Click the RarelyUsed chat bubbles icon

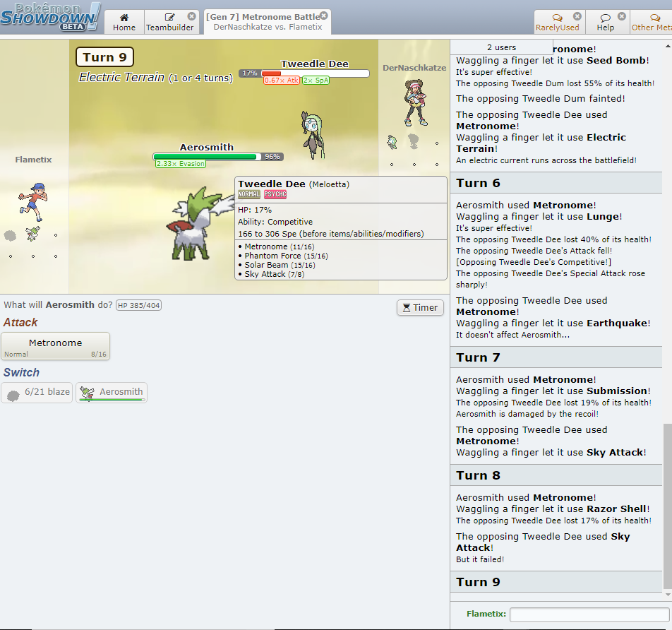point(557,18)
